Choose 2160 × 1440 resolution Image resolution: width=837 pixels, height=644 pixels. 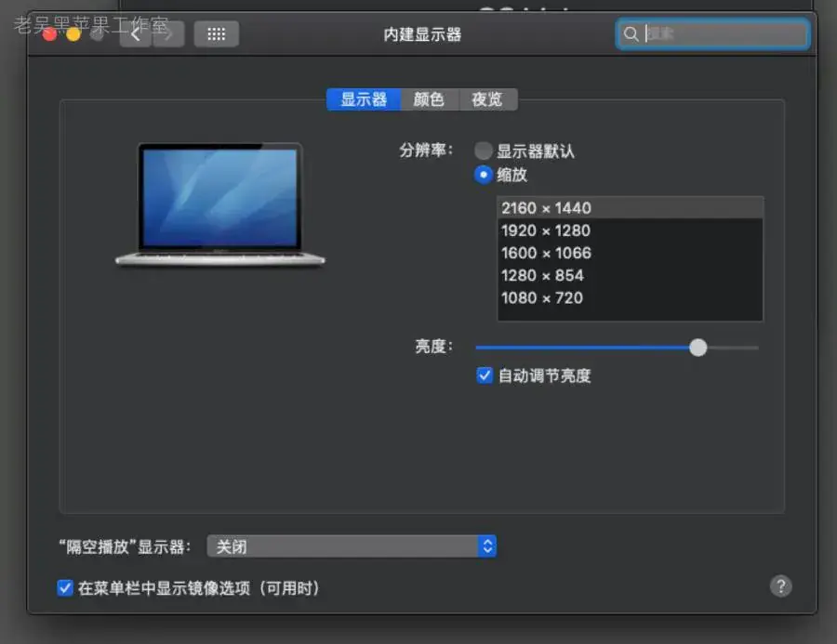[x=630, y=208]
